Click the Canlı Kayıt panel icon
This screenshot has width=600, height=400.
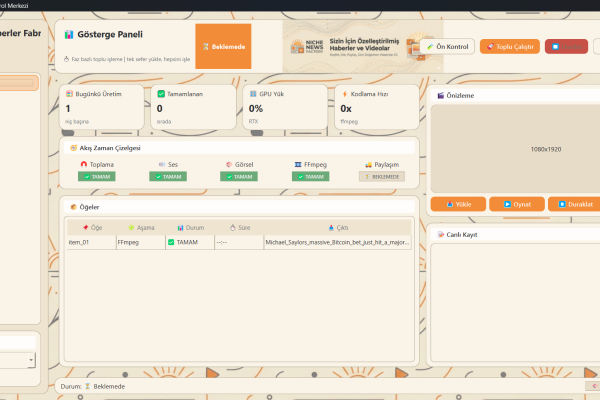440,232
